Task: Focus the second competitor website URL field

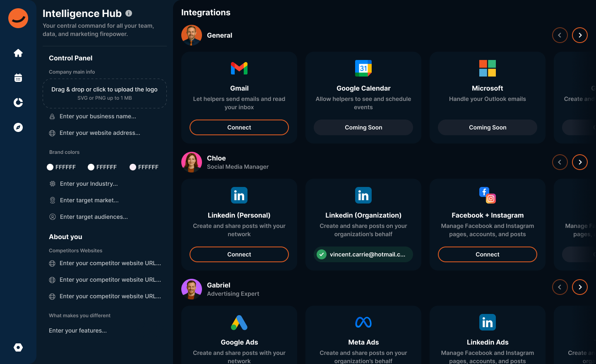Action: pos(105,280)
